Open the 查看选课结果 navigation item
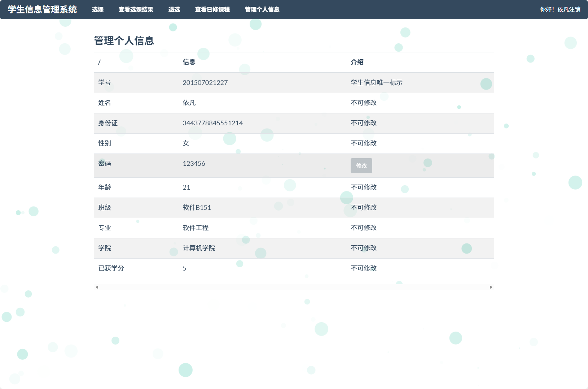The width and height of the screenshot is (588, 389). click(136, 10)
